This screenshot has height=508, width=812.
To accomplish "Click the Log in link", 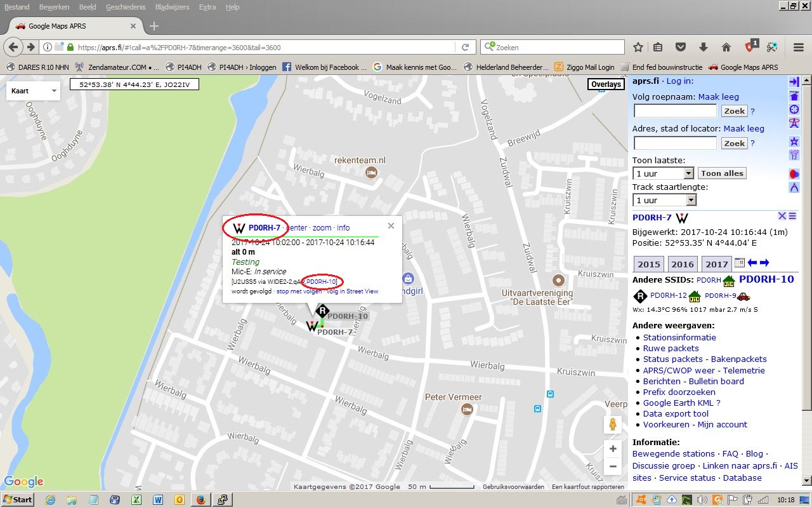I will (x=680, y=81).
